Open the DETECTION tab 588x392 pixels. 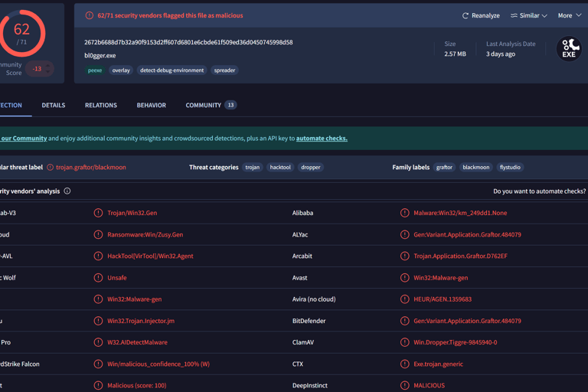[11, 106]
